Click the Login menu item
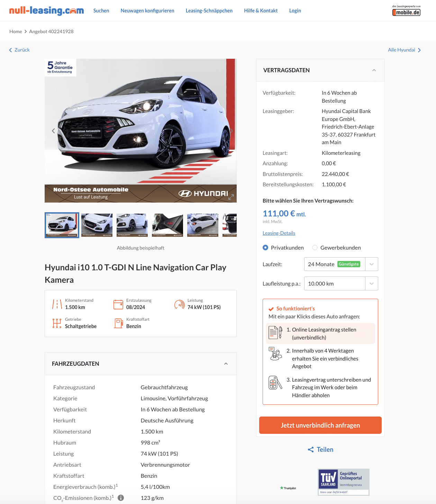 click(295, 11)
